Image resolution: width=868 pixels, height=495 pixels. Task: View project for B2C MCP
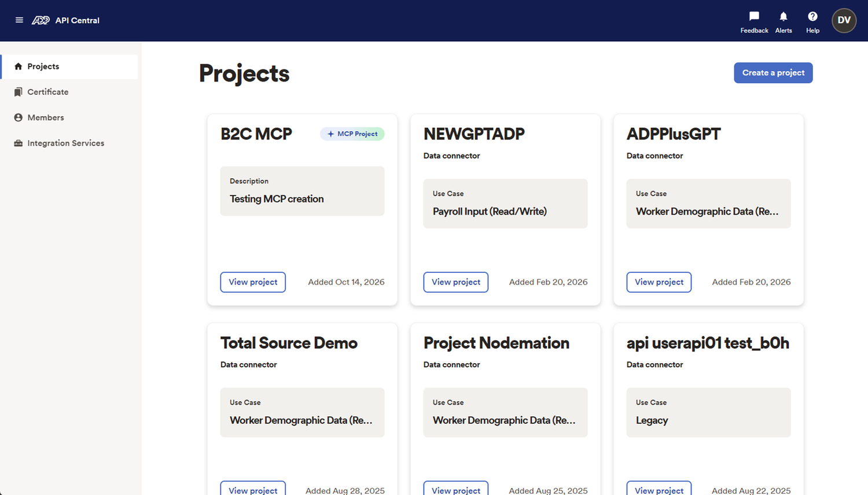(253, 282)
